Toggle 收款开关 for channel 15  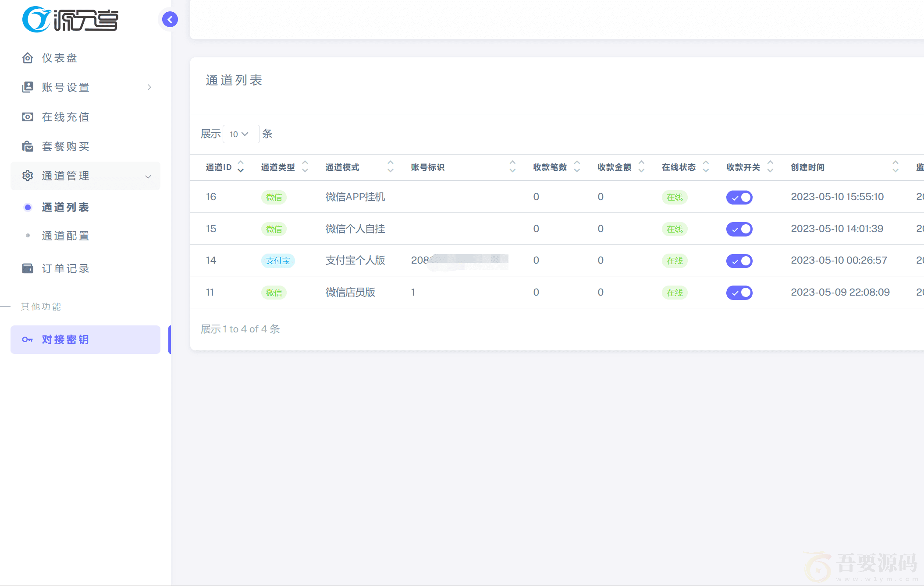[739, 229]
